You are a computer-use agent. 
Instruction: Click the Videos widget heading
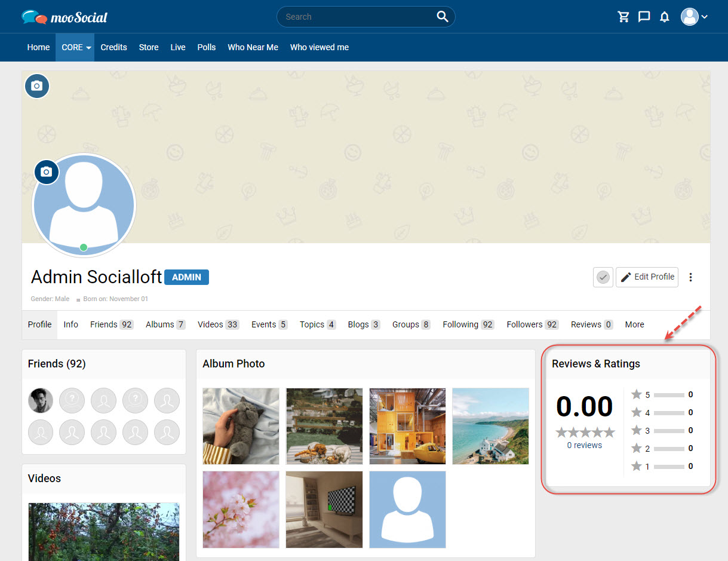click(44, 479)
